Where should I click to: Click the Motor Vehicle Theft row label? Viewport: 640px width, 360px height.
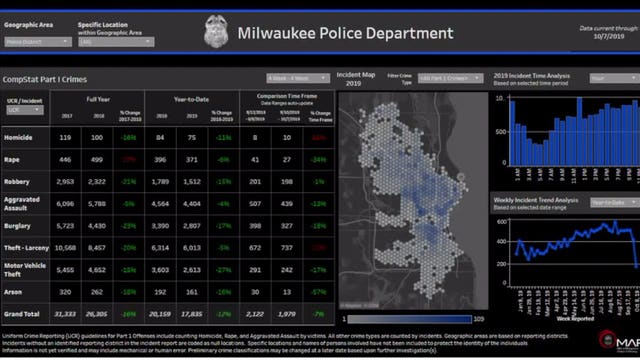click(x=24, y=270)
